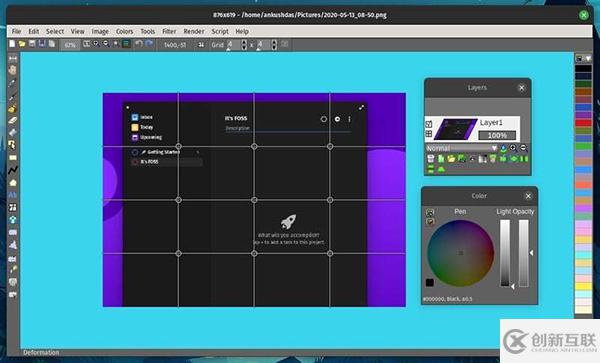Click the Undo arrow in toolbar
The image size is (600, 363).
pos(139,44)
